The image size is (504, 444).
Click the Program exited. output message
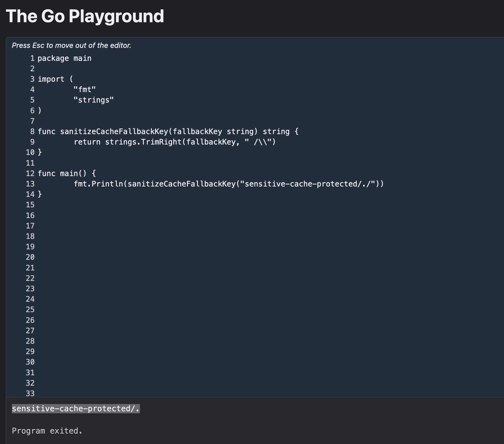(x=47, y=431)
